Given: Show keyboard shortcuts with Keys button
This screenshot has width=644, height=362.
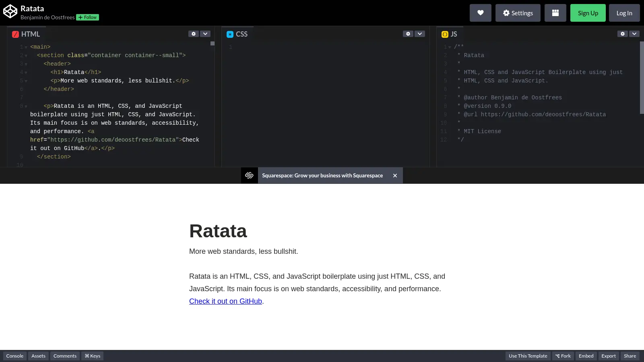Looking at the screenshot, I should pyautogui.click(x=93, y=356).
